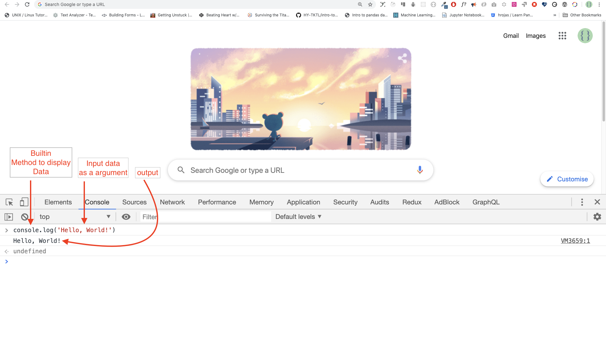Open the Google apps grid icon
606x364 pixels.
pyautogui.click(x=562, y=36)
